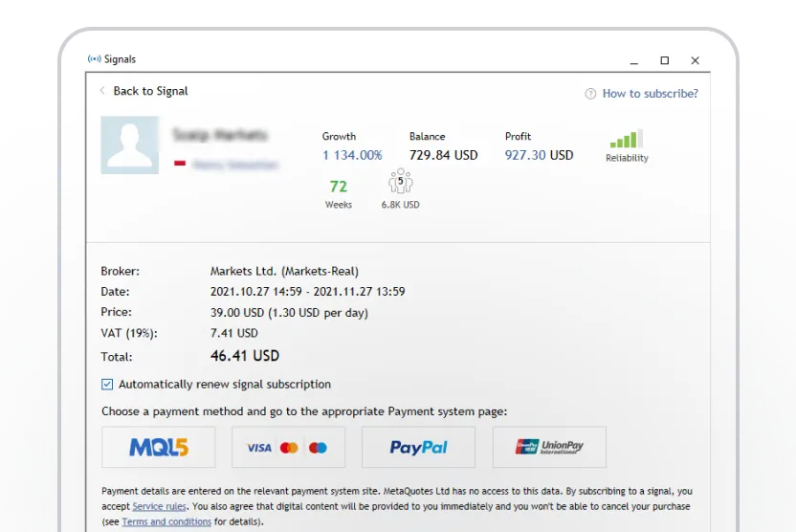The height and width of the screenshot is (532, 796).
Task: Click the 6.8K USD subscriber funds text
Action: (401, 205)
